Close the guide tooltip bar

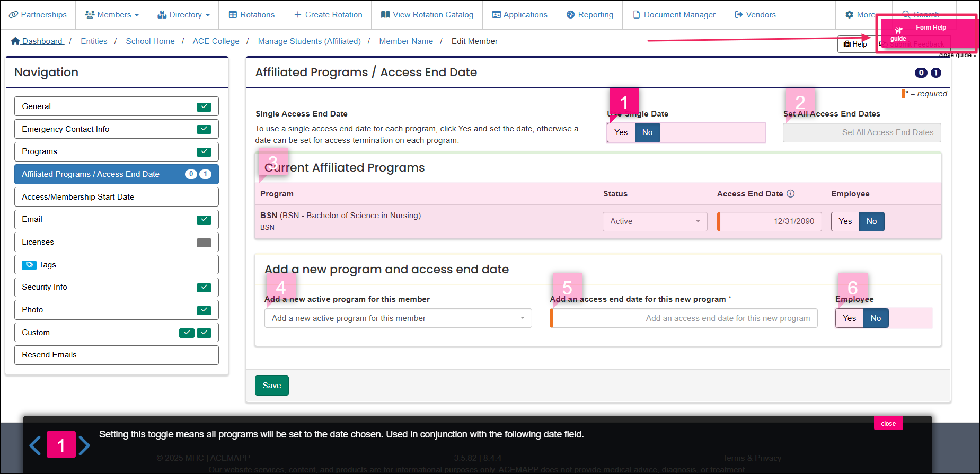pyautogui.click(x=888, y=424)
